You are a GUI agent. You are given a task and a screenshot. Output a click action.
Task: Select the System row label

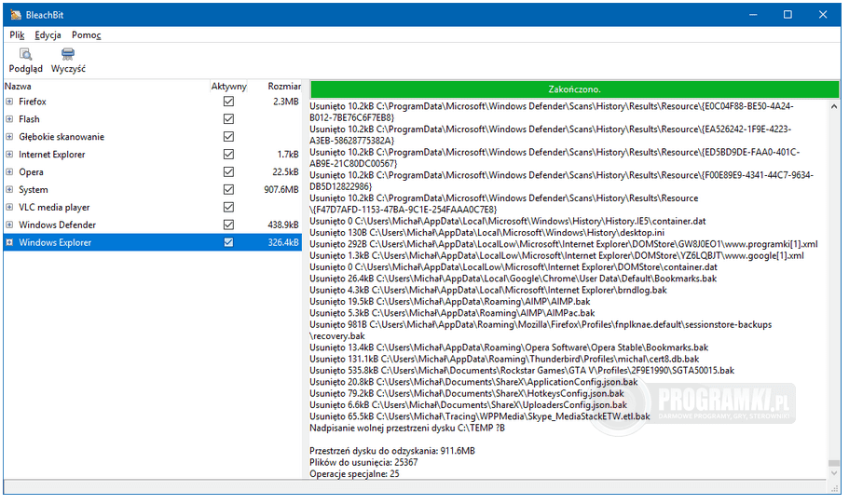tap(33, 189)
